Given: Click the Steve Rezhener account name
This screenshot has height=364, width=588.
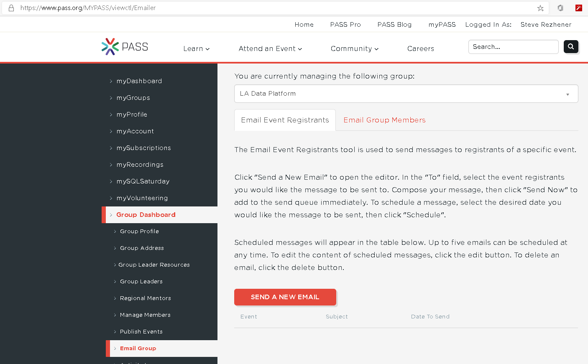Looking at the screenshot, I should point(546,24).
